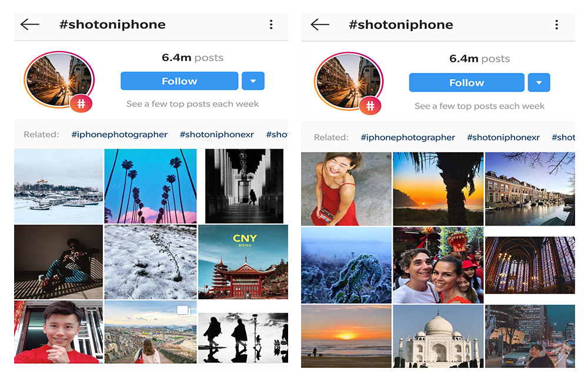This screenshot has width=588, height=382.
Task: Open the stained glass cathedral photo
Action: click(x=530, y=265)
